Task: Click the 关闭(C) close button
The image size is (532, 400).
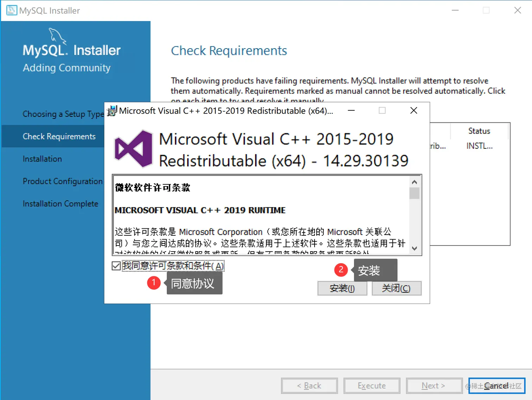Action: (x=397, y=288)
